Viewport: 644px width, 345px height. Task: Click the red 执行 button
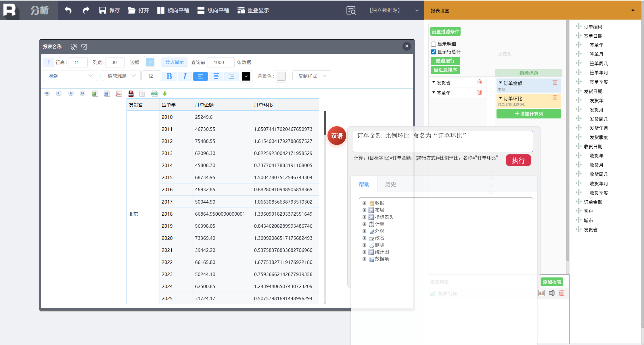pyautogui.click(x=518, y=160)
